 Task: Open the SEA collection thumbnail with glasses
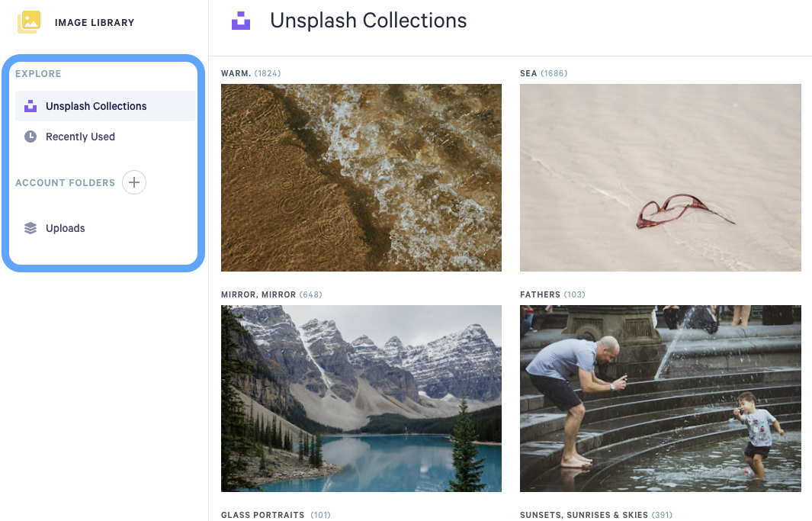(660, 178)
